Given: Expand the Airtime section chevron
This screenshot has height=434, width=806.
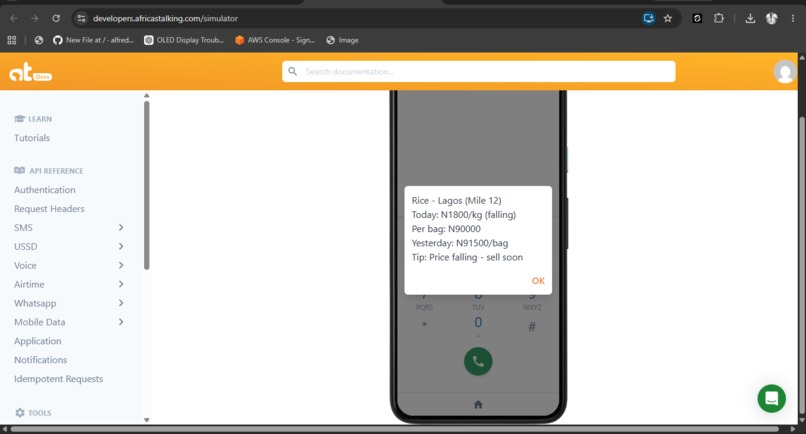Looking at the screenshot, I should click(121, 284).
